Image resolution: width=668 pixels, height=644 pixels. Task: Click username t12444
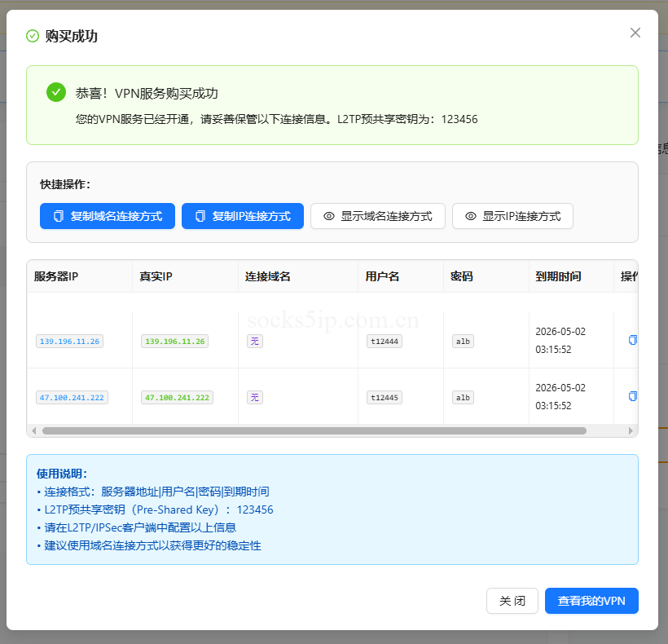pyautogui.click(x=385, y=342)
